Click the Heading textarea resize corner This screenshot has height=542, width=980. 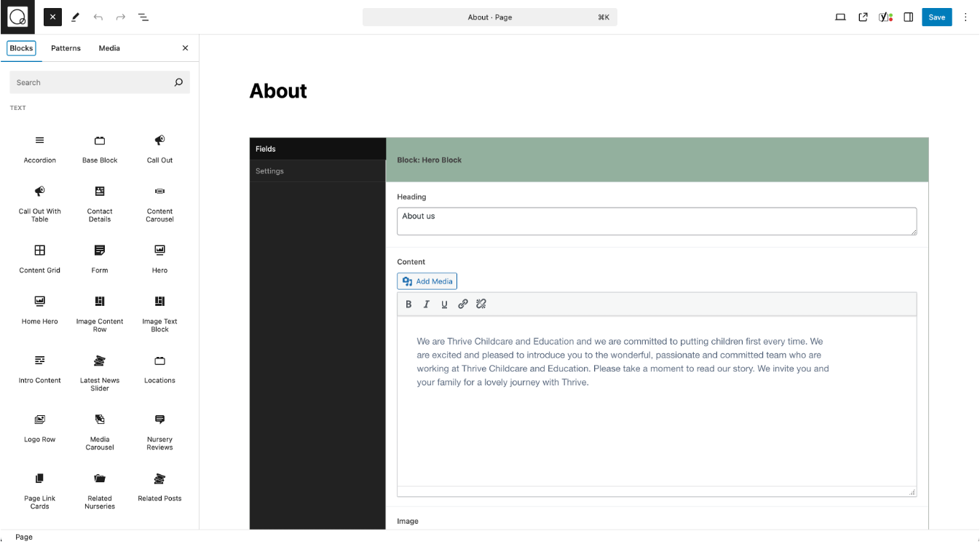tap(913, 232)
